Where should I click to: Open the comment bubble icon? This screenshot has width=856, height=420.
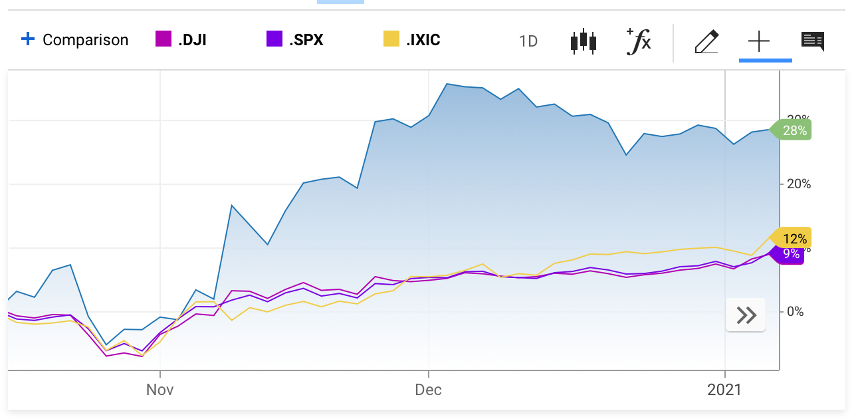click(812, 41)
